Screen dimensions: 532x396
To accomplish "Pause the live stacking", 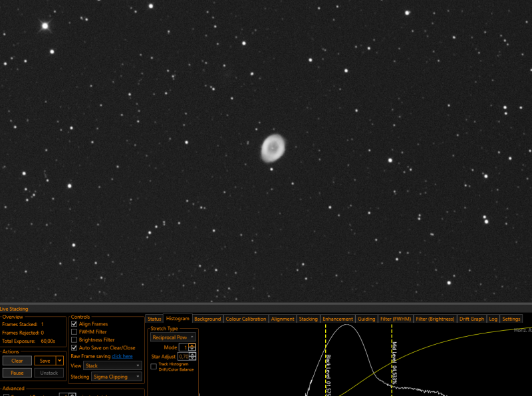I will (17, 373).
